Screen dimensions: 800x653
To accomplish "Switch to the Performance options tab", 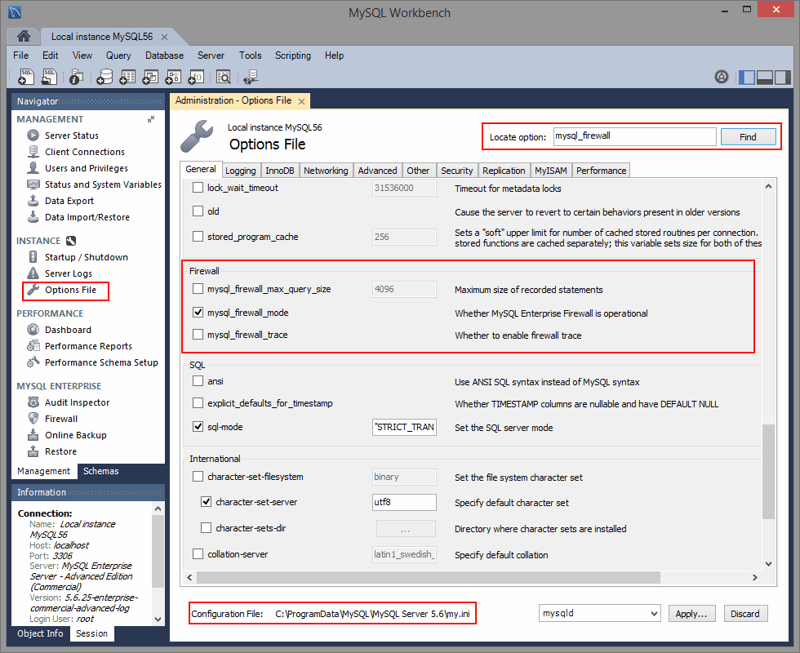I will (601, 170).
